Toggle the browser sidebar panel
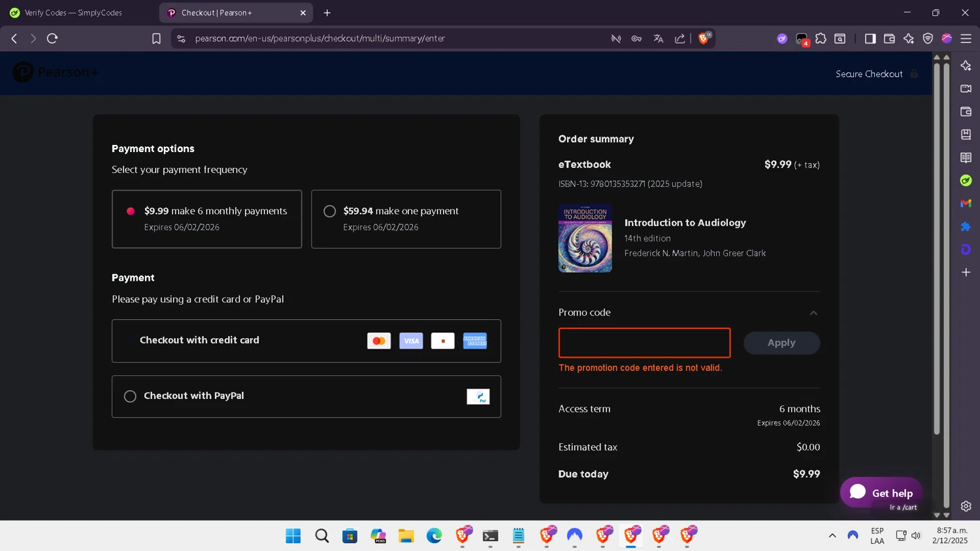The height and width of the screenshot is (551, 980). (x=870, y=39)
